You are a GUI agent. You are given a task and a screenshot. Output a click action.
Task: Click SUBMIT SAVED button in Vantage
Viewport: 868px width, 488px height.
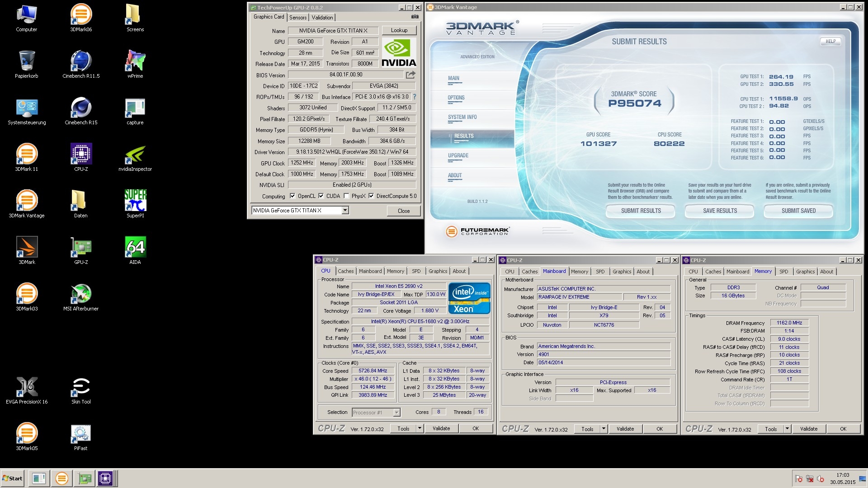coord(798,211)
